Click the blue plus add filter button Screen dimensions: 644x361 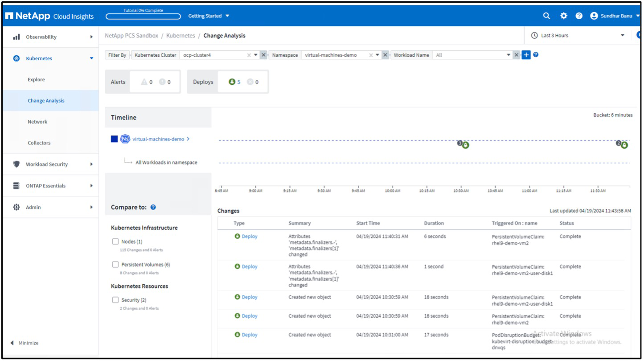tap(526, 55)
